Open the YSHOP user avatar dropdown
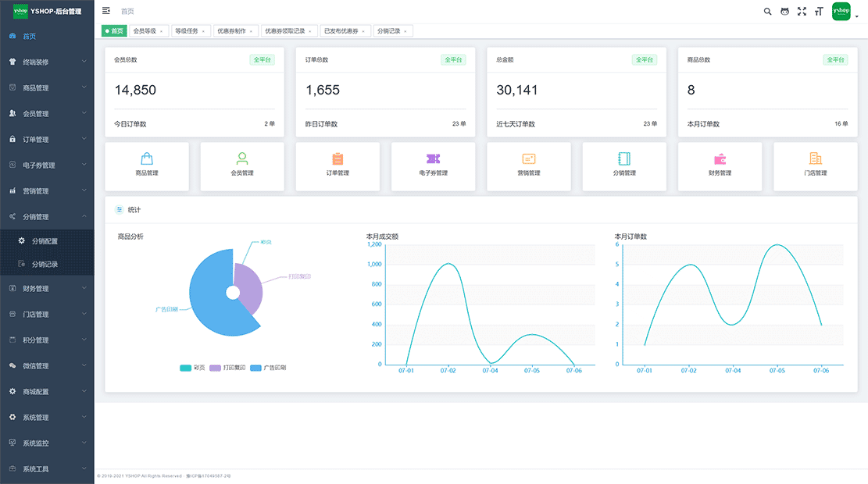868x484 pixels. click(842, 12)
